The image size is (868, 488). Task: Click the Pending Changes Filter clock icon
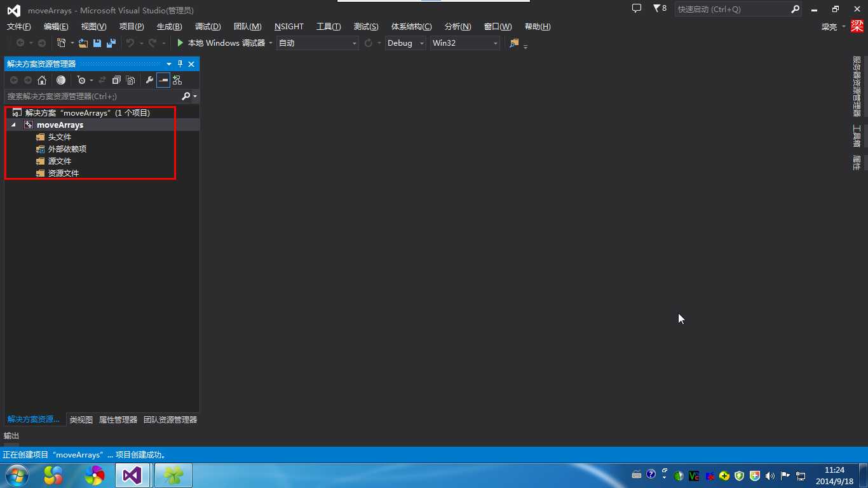pos(81,80)
